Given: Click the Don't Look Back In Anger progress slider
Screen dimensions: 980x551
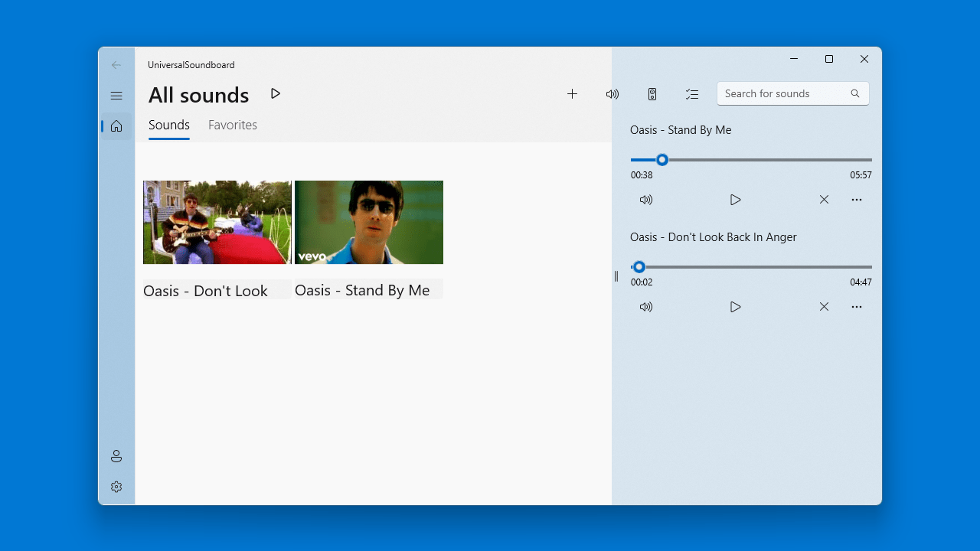Looking at the screenshot, I should tap(751, 267).
